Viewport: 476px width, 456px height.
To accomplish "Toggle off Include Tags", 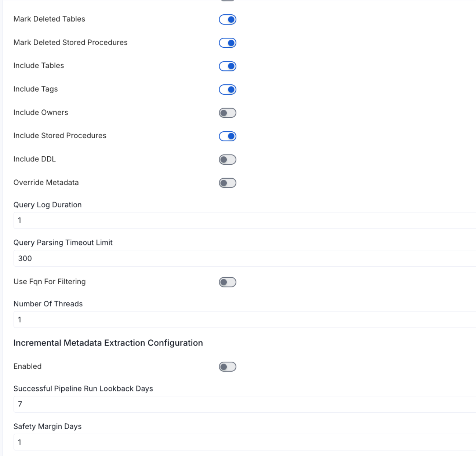I will click(227, 89).
